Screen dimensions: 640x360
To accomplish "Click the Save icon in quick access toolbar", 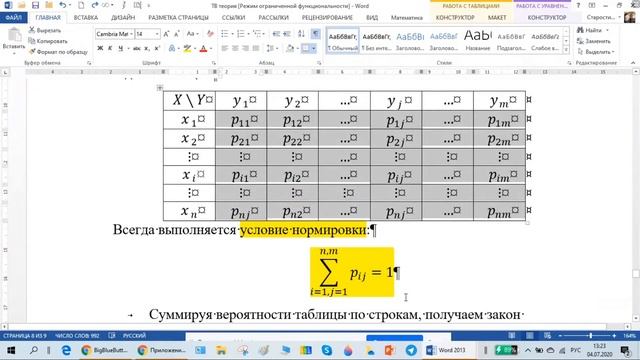I will 36,5.
